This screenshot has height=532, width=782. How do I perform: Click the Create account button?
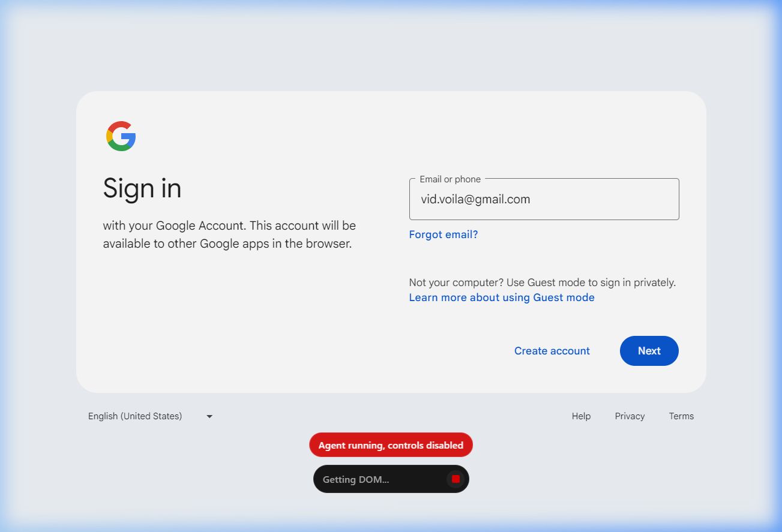click(x=552, y=351)
